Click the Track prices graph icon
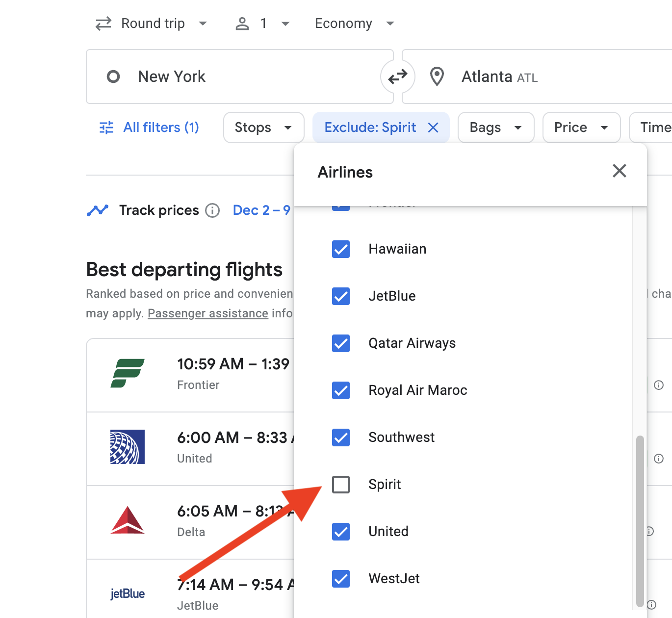Screen dimensions: 672x618 (98, 210)
